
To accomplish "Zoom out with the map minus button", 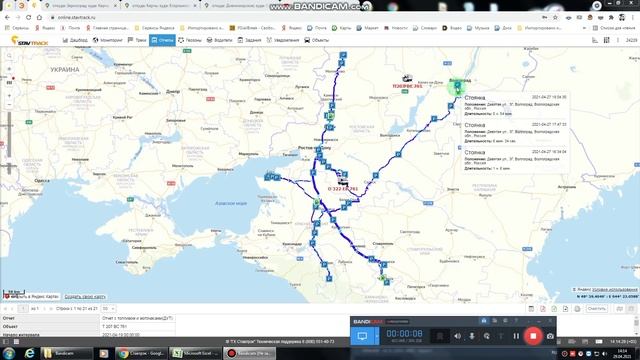I will click(9, 105).
